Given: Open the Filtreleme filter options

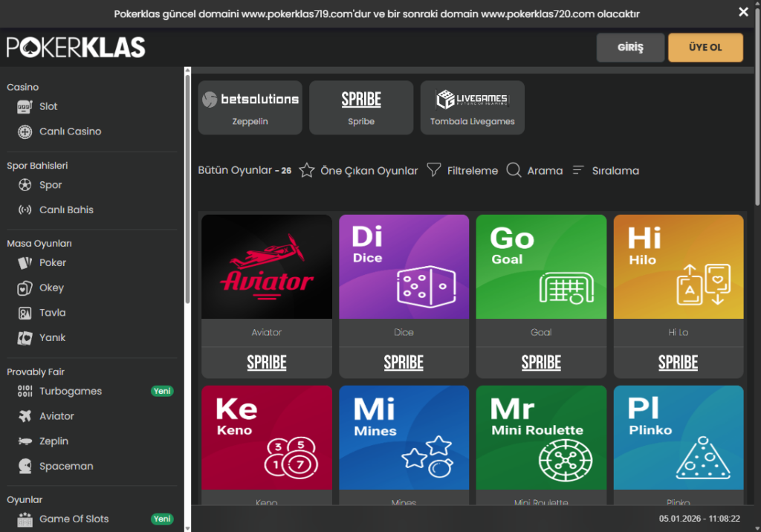Looking at the screenshot, I should (x=434, y=171).
